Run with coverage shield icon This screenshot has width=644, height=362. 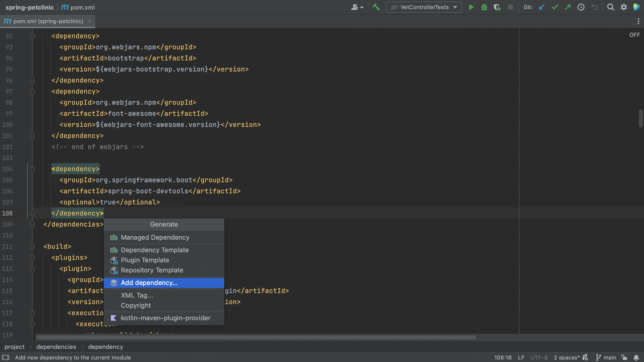pyautogui.click(x=497, y=7)
